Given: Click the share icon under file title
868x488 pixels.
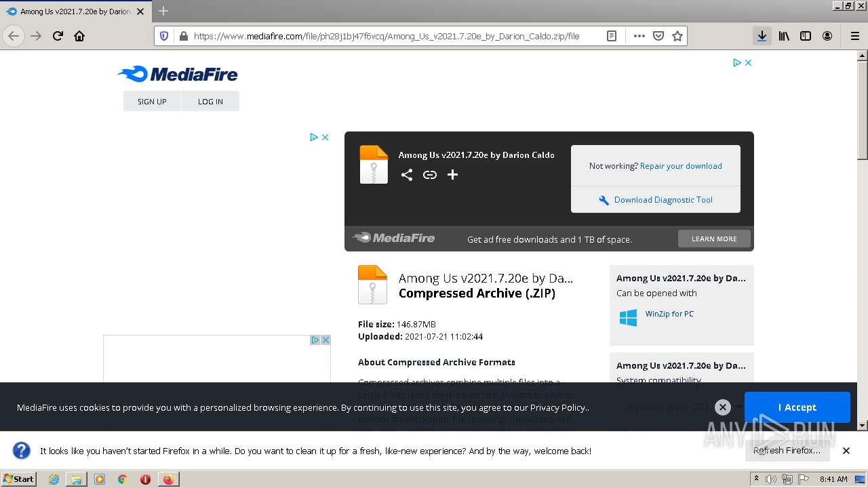Looking at the screenshot, I should pyautogui.click(x=406, y=175).
